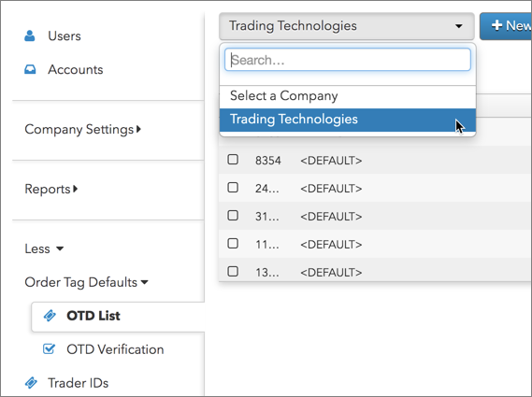The image size is (532, 397).
Task: Select the checkbox for row 13...
Action: [233, 272]
